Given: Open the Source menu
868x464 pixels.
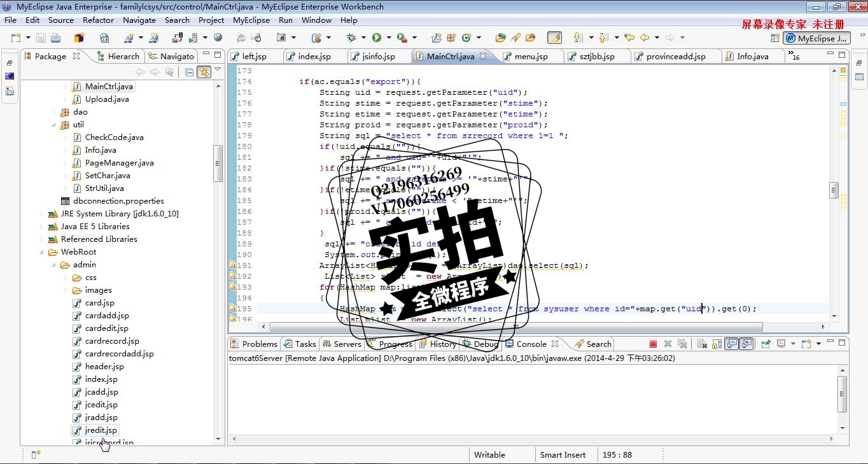Looking at the screenshot, I should pyautogui.click(x=61, y=20).
